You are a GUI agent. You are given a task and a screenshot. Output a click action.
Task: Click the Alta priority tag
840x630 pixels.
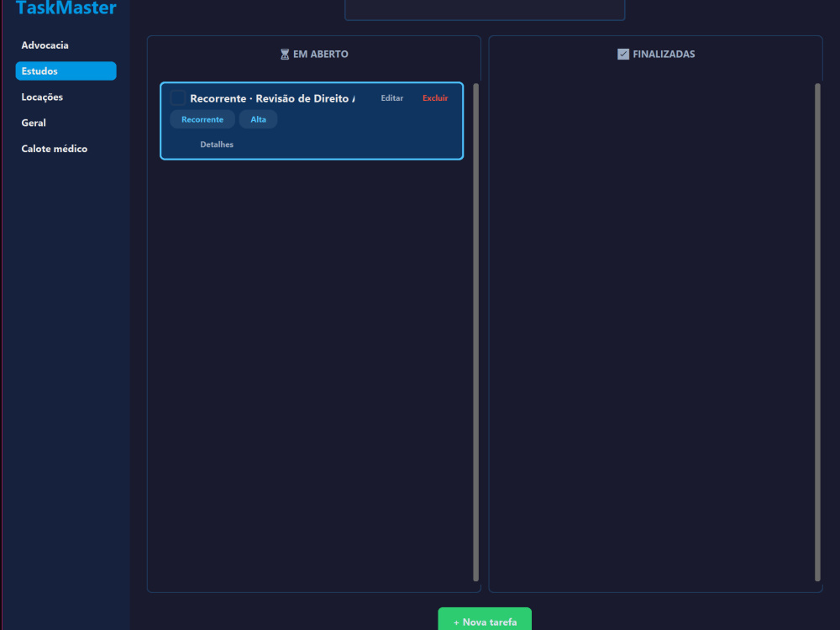point(258,119)
